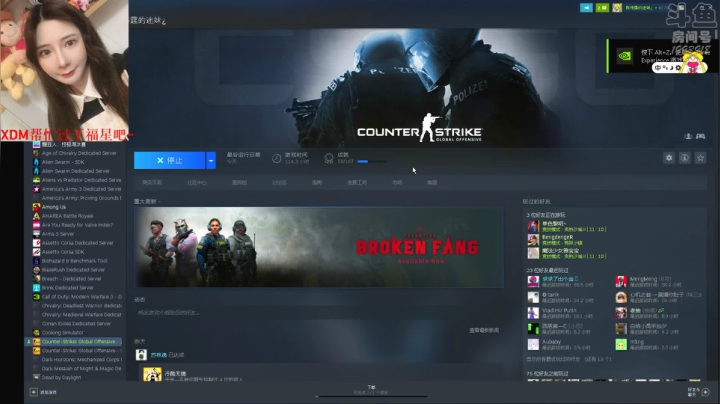The width and height of the screenshot is (720, 404).
Task: Select highlighted Counter-Strike: Global Offensive entry
Action: [x=73, y=342]
